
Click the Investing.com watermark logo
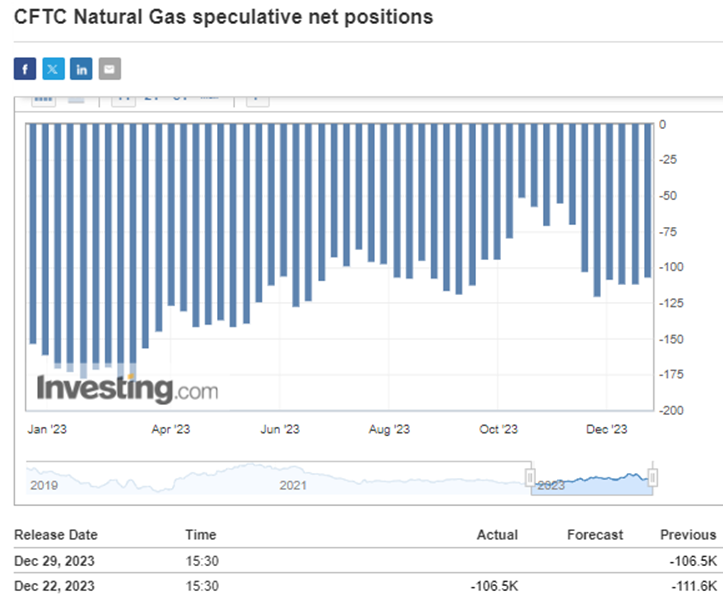[x=127, y=390]
